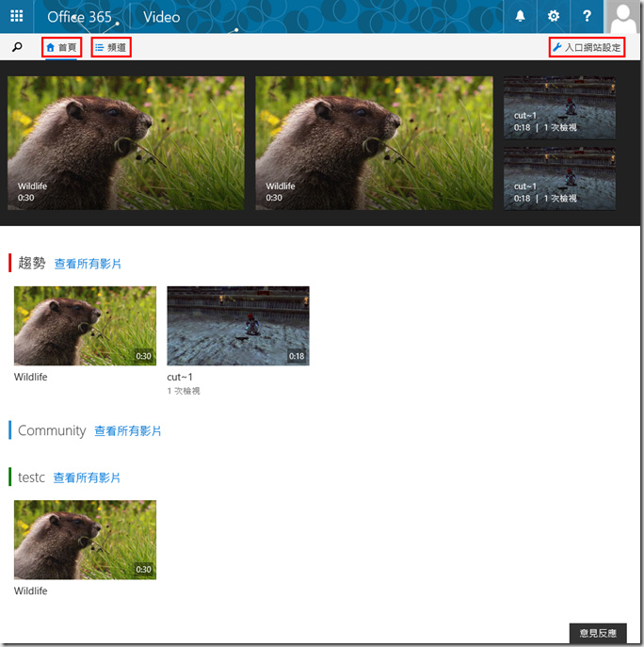
Task: Open the testc channel heading
Action: tap(31, 477)
